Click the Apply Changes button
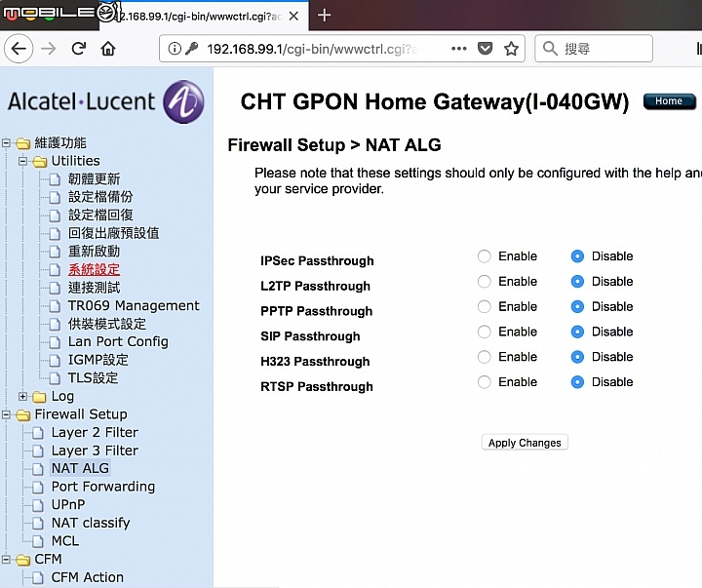Screen dimensions: 702x588 pyautogui.click(x=525, y=443)
